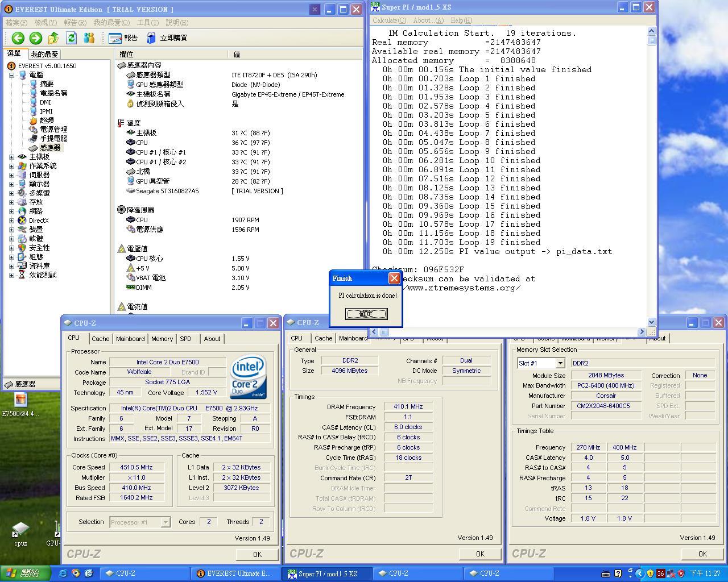The width and height of the screenshot is (728, 582).
Task: Expand the 主機板 tree node
Action: point(12,157)
